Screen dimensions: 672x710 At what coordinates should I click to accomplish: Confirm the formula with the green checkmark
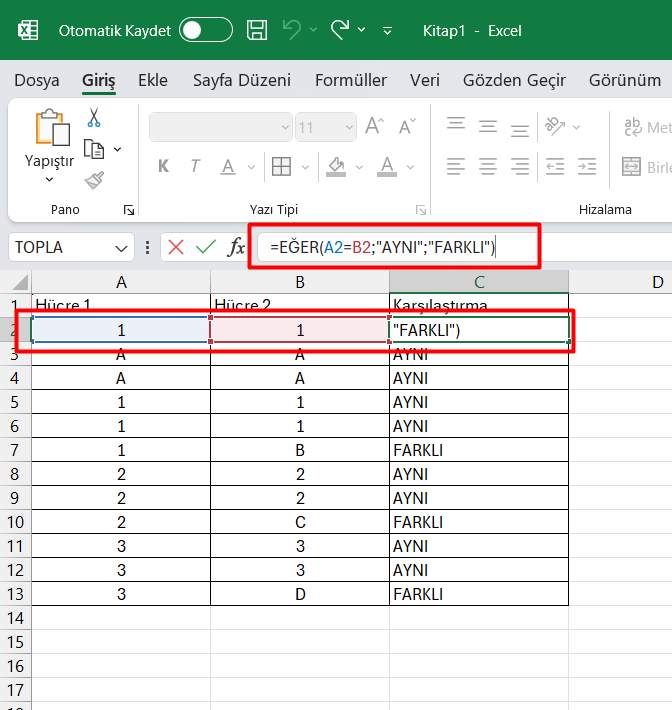pyautogui.click(x=206, y=247)
